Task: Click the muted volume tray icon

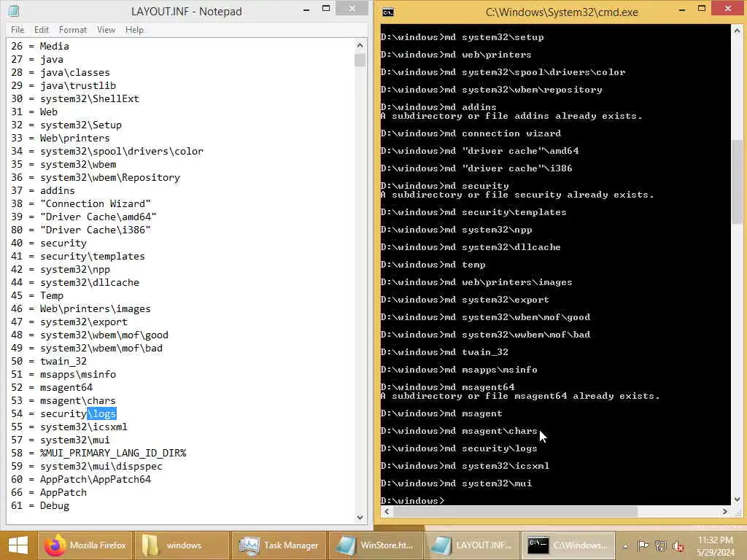Action: pyautogui.click(x=678, y=545)
